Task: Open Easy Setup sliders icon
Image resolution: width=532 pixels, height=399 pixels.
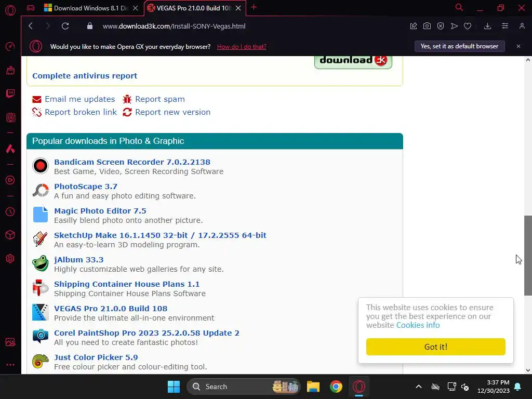Action: point(505,26)
